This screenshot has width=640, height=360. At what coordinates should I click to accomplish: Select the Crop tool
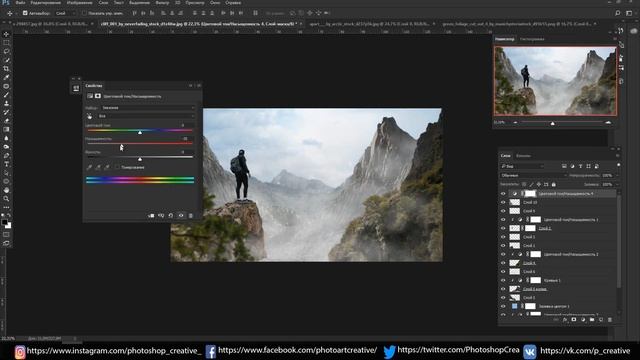6,69
